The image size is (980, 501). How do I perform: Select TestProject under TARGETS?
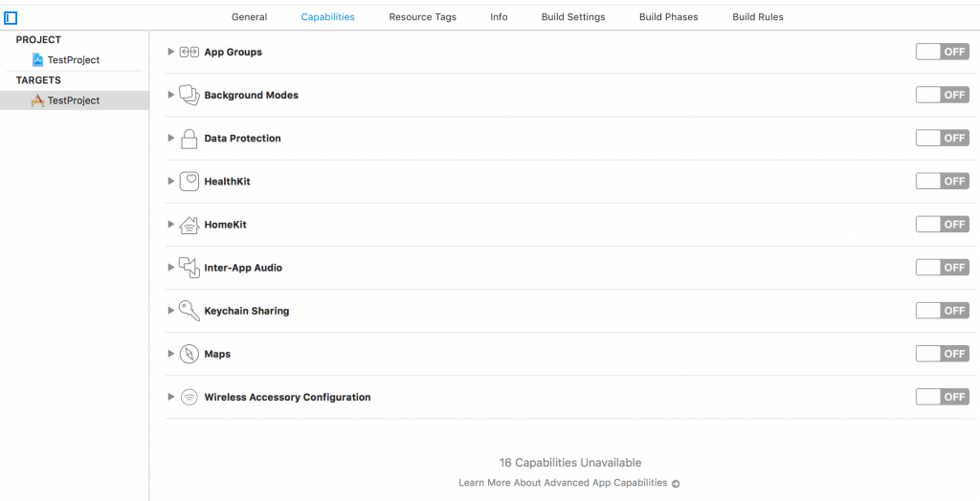[x=75, y=100]
